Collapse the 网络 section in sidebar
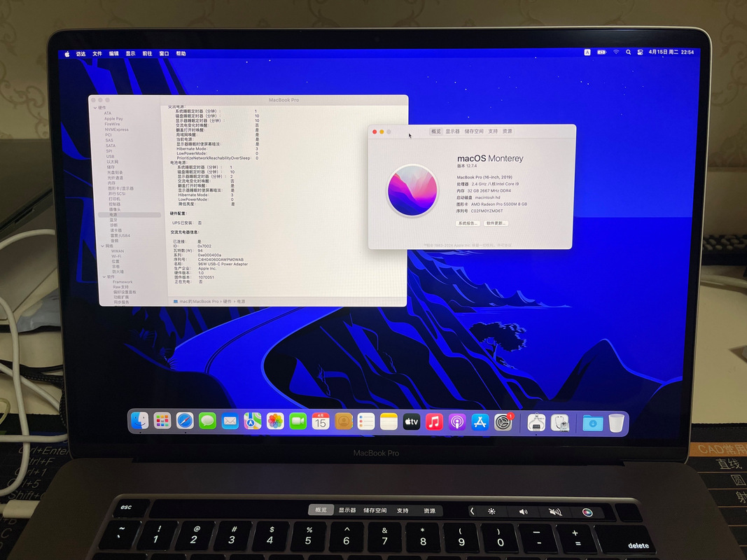 click(102, 246)
